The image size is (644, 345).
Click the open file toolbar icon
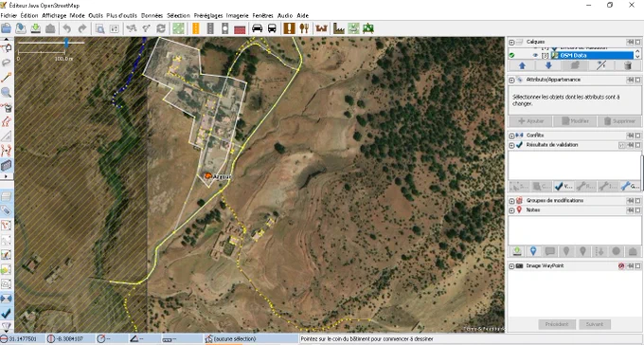pos(7,28)
